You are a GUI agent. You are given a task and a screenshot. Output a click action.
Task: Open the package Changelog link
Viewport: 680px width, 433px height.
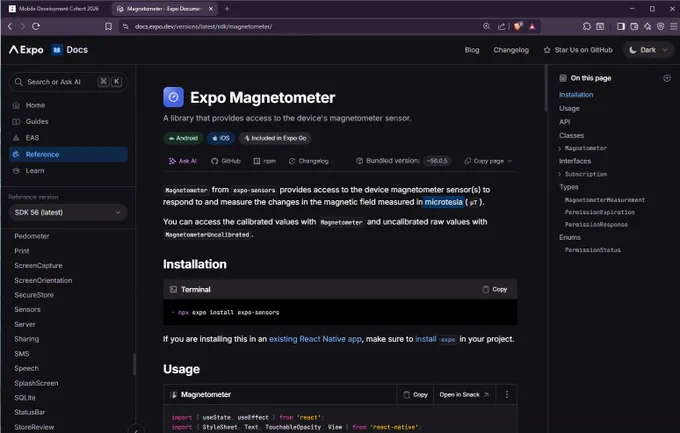coord(309,161)
